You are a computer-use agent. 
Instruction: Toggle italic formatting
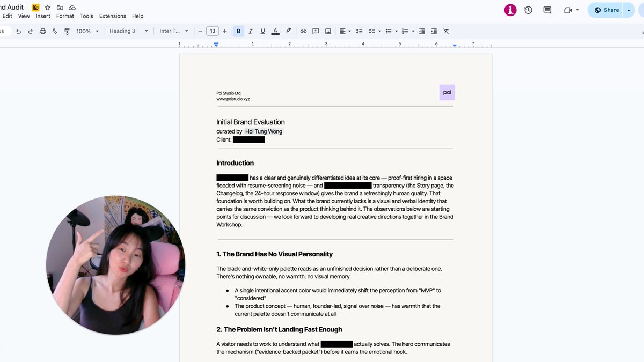click(x=251, y=31)
